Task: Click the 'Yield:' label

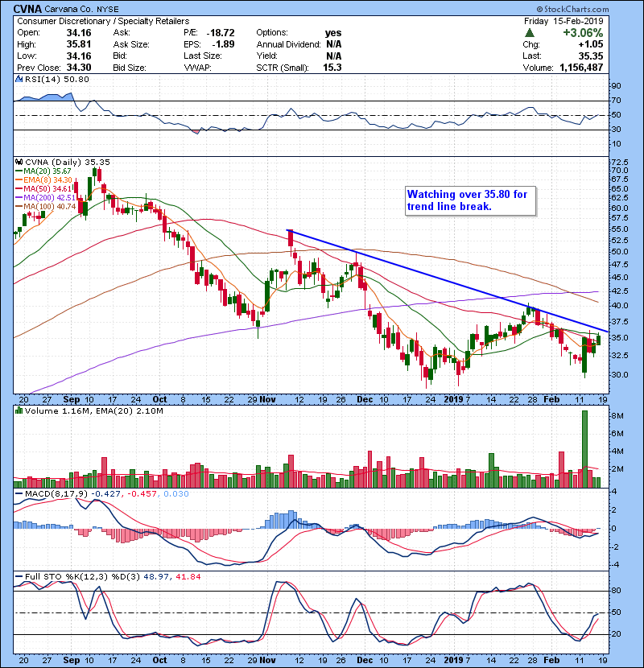Action: pyautogui.click(x=266, y=56)
